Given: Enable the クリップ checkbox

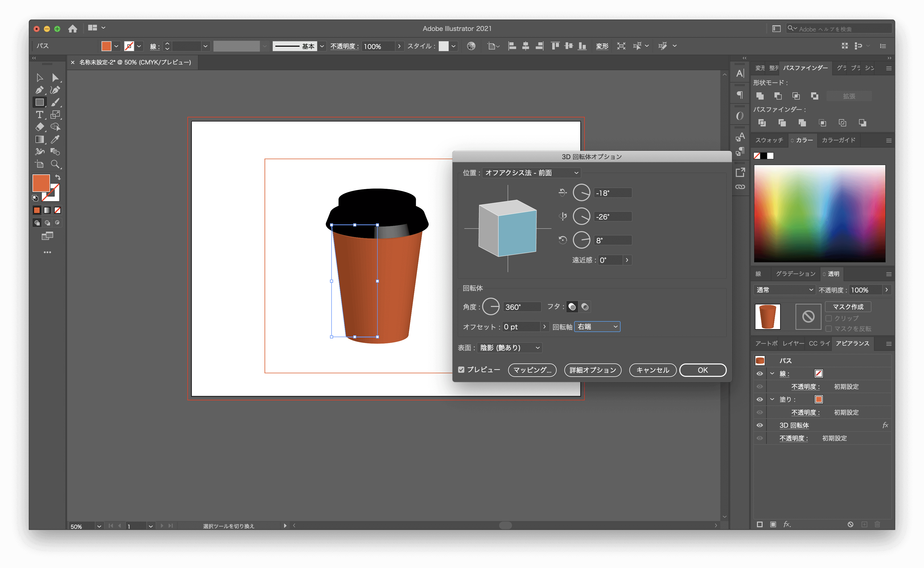Looking at the screenshot, I should pyautogui.click(x=829, y=318).
